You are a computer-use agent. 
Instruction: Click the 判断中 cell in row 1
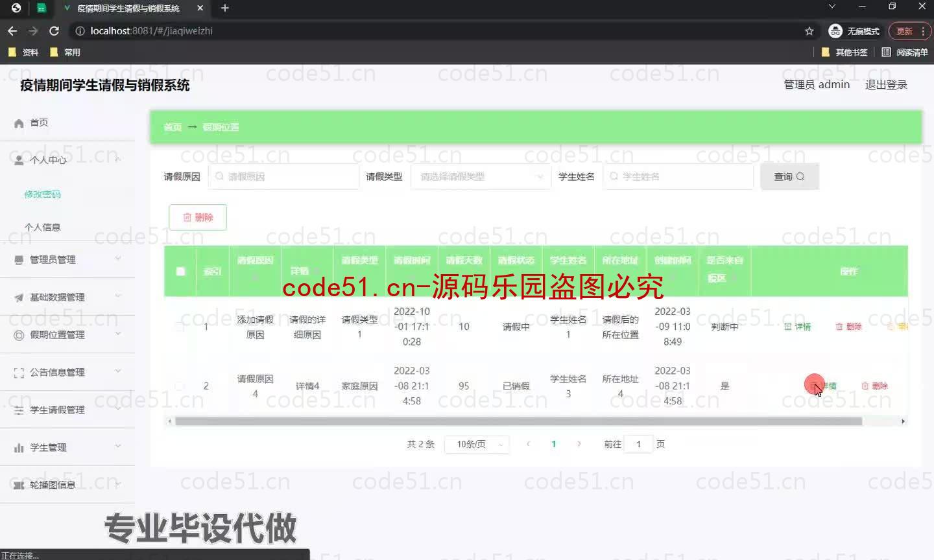click(724, 327)
